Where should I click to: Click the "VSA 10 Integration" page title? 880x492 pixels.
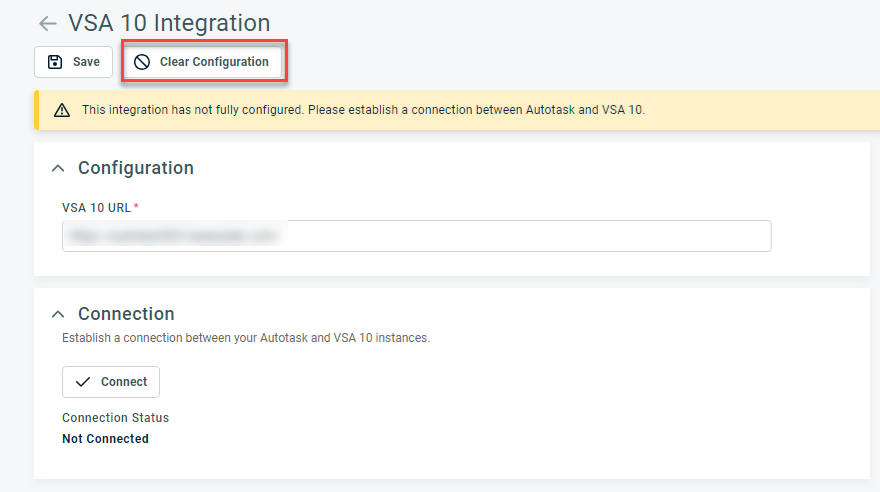coord(169,23)
